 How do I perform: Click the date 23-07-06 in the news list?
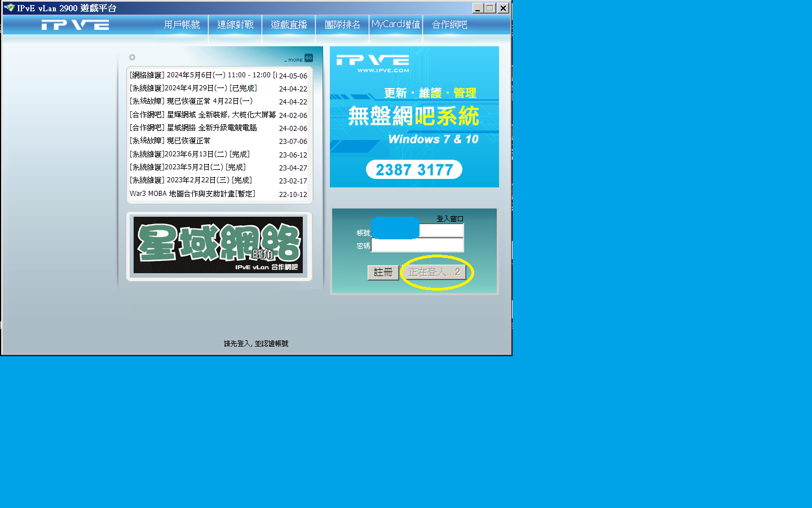click(293, 142)
